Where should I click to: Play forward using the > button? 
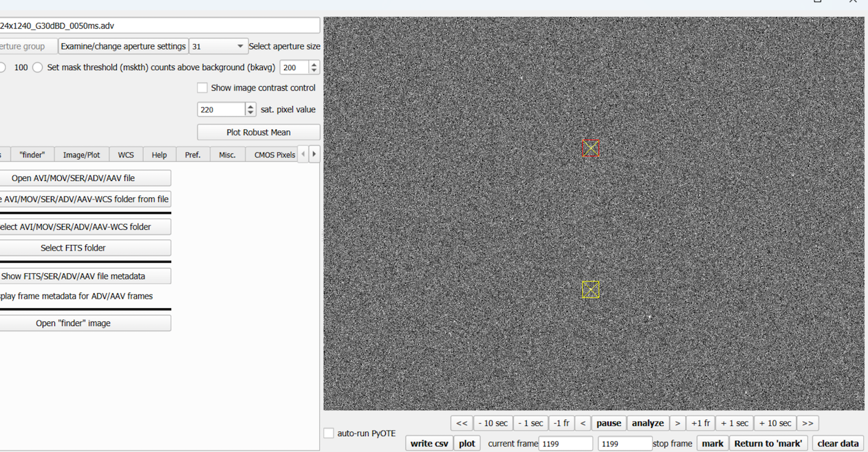677,423
